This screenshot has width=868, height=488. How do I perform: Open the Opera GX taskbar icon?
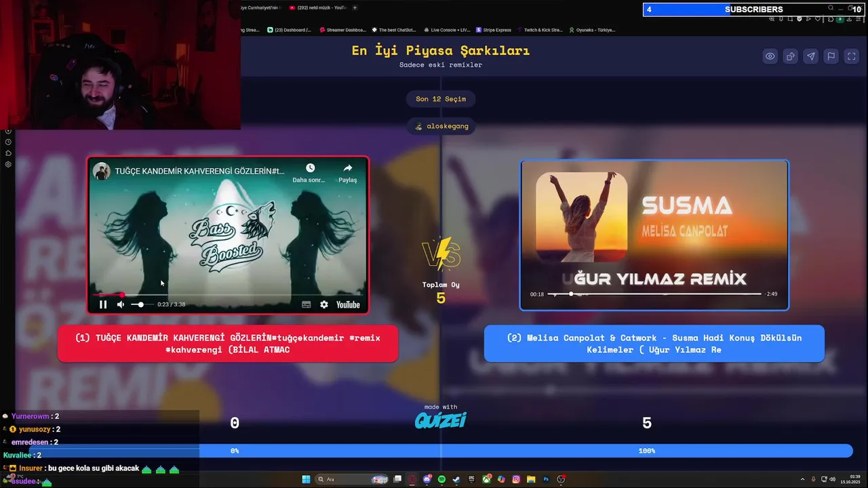(412, 479)
